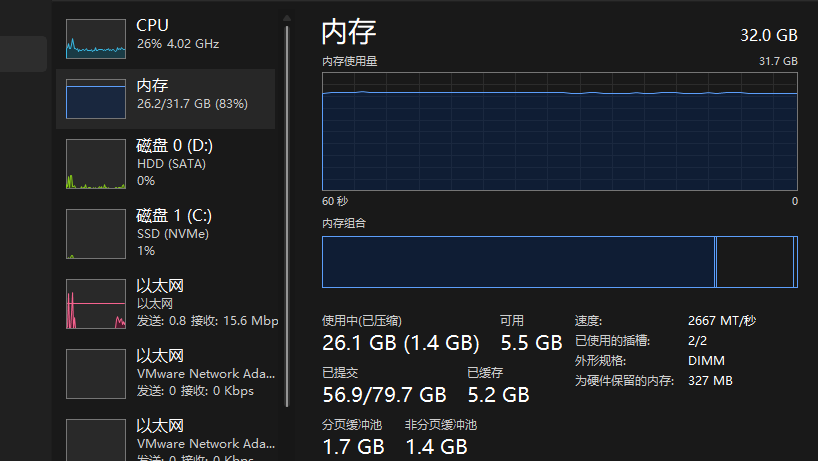The width and height of the screenshot is (818, 461).
Task: Click the pink 以太网 activity graph icon
Action: (96, 304)
